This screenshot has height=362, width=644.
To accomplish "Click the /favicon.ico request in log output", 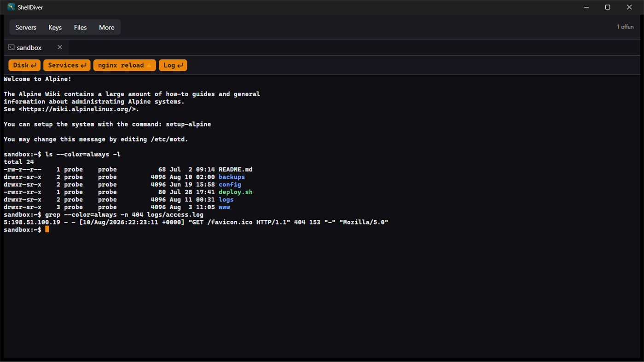I will (230, 222).
